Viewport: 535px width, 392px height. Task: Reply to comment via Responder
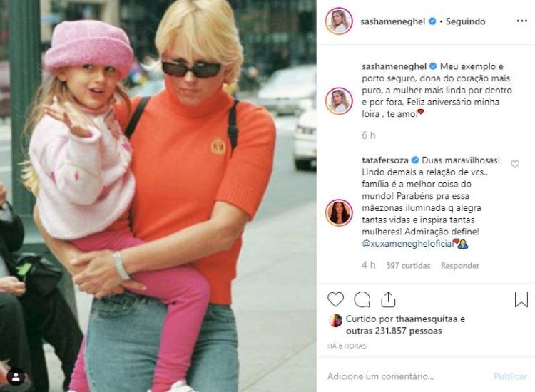click(460, 266)
